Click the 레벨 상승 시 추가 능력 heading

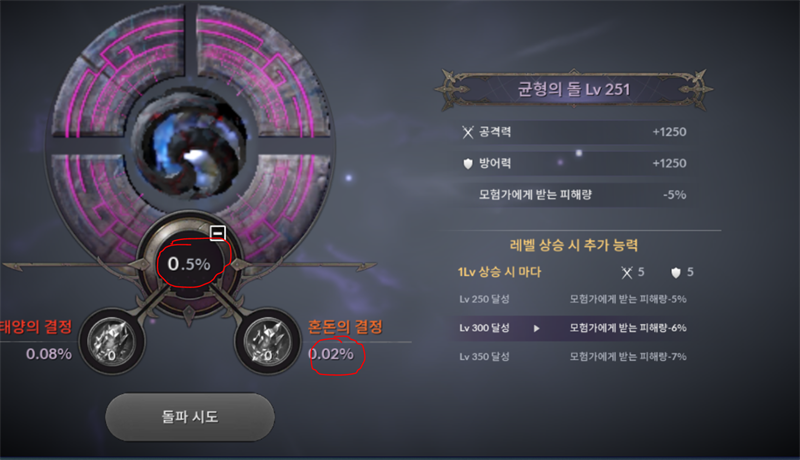click(x=574, y=245)
